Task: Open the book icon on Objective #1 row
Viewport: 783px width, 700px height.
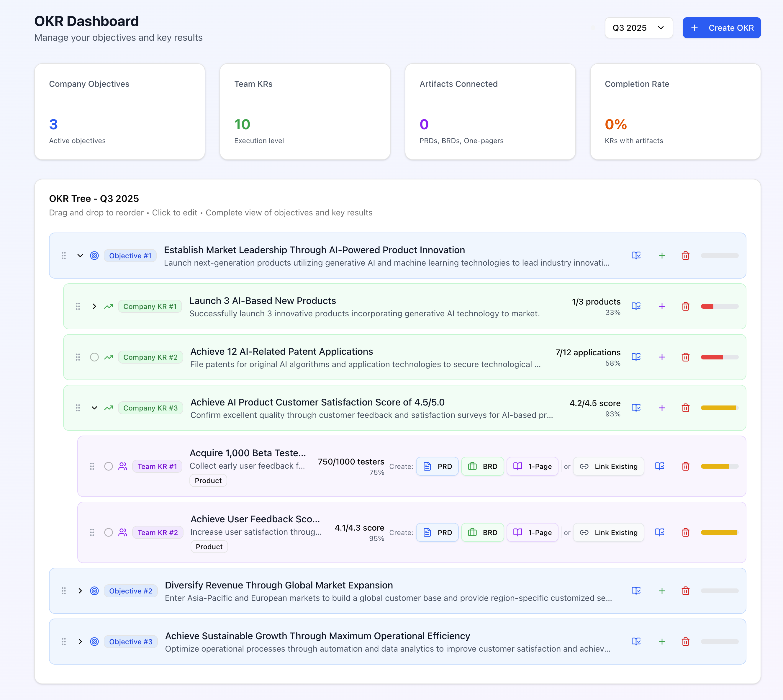Action: point(636,255)
